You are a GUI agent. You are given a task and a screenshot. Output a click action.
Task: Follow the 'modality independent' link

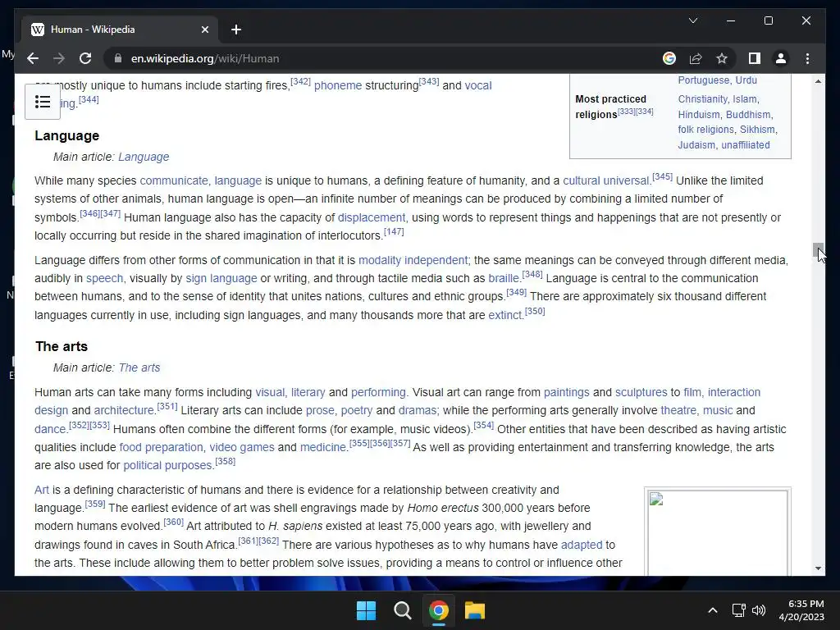pyautogui.click(x=413, y=260)
